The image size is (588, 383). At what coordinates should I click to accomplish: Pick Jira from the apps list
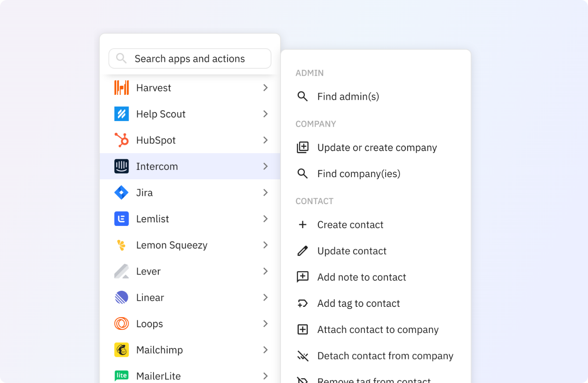[x=190, y=192]
